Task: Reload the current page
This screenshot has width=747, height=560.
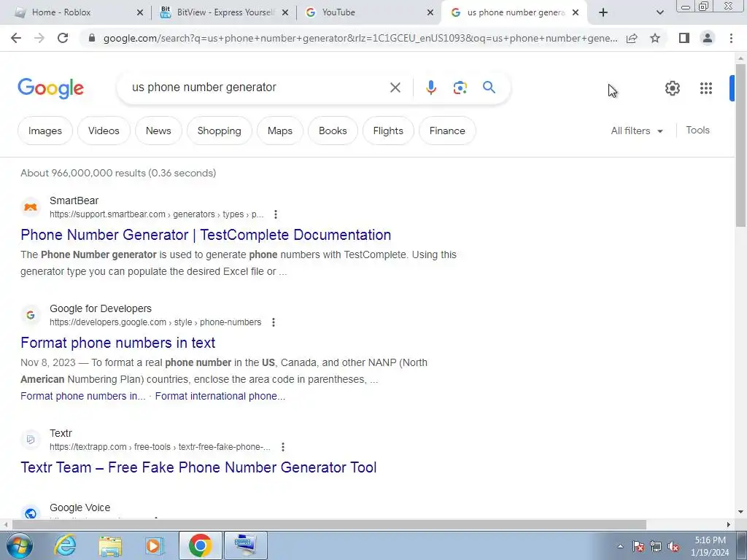Action: pos(63,38)
